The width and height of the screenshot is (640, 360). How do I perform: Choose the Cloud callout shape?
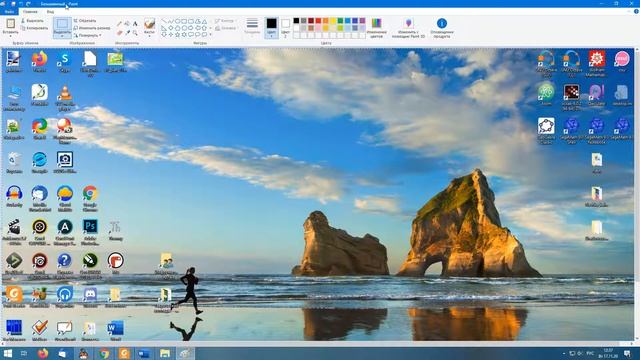pos(204,35)
